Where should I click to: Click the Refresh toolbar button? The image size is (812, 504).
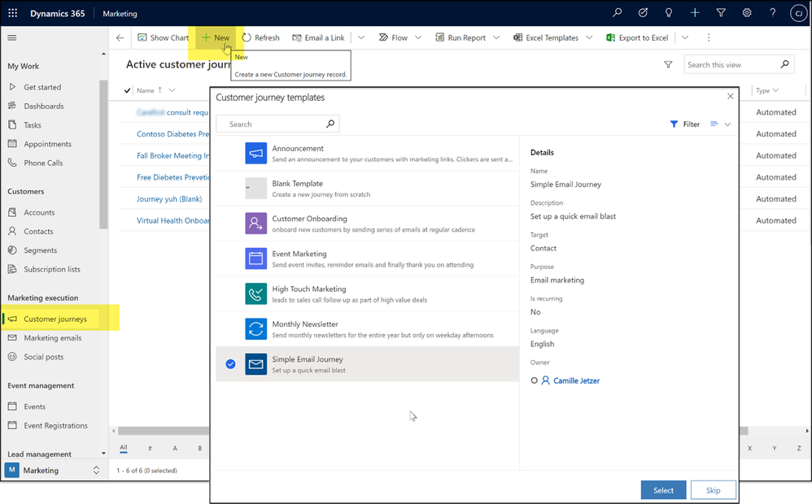pos(261,37)
